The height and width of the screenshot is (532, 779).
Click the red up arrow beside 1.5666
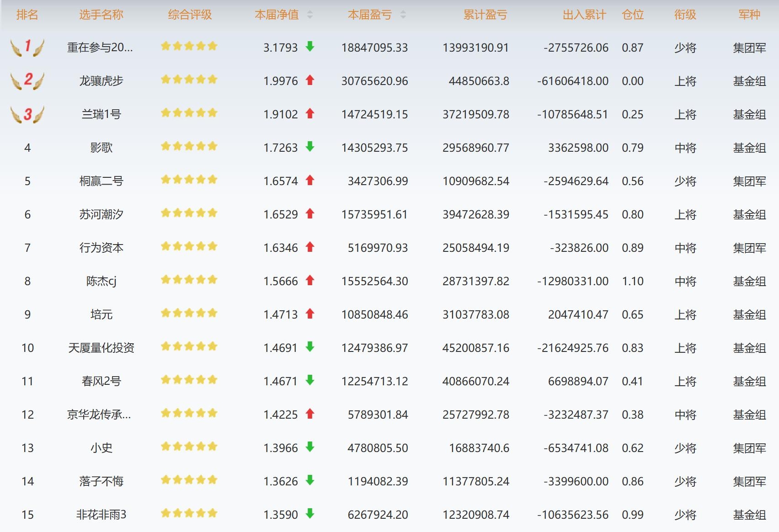tap(310, 281)
